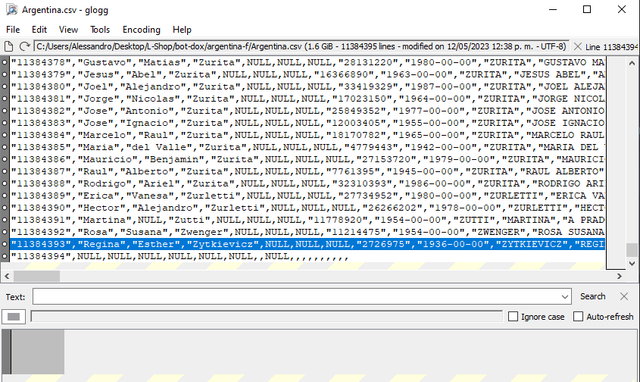Click the bullet mark beside line 11384393

[4, 244]
